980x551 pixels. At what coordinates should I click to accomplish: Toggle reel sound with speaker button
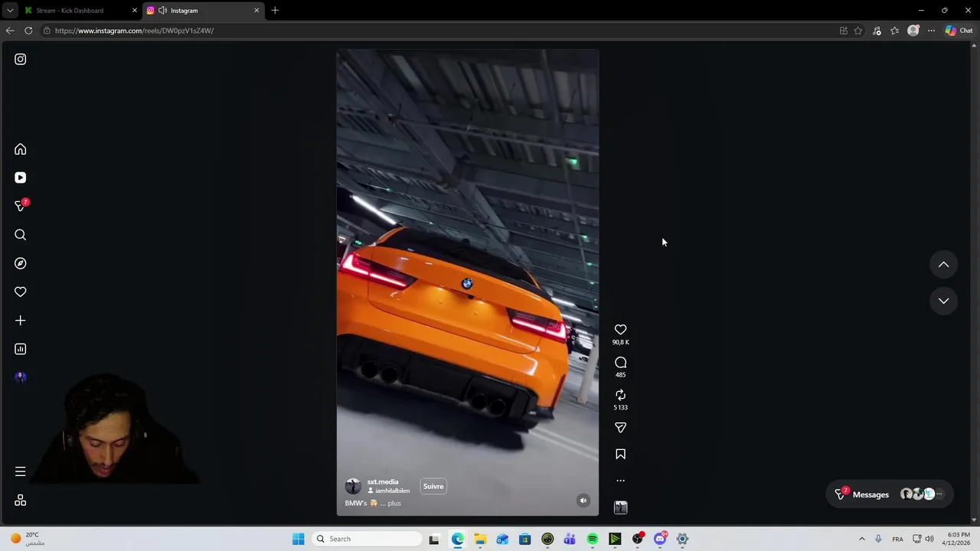(583, 500)
